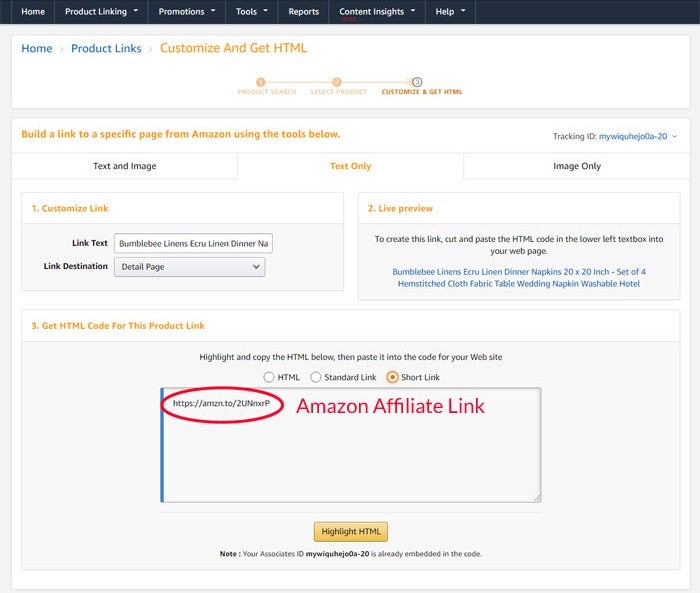The width and height of the screenshot is (700, 593).
Task: Select the Short Link radio button
Action: pos(392,377)
